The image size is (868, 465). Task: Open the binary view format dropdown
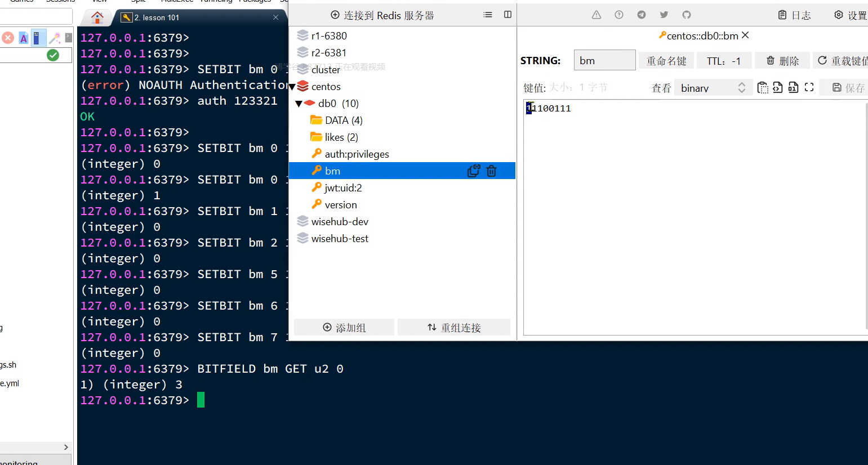pos(713,88)
